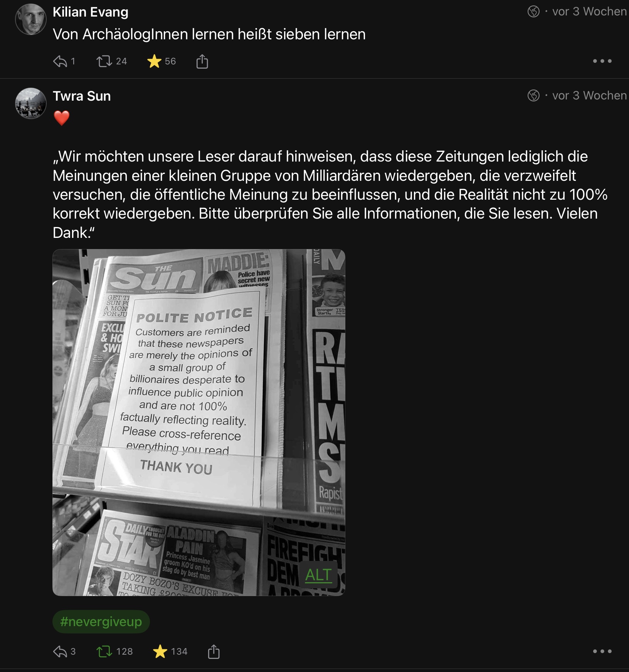This screenshot has width=629, height=672.
Task: Open the Polite Notice newspaper image
Action: click(x=199, y=423)
